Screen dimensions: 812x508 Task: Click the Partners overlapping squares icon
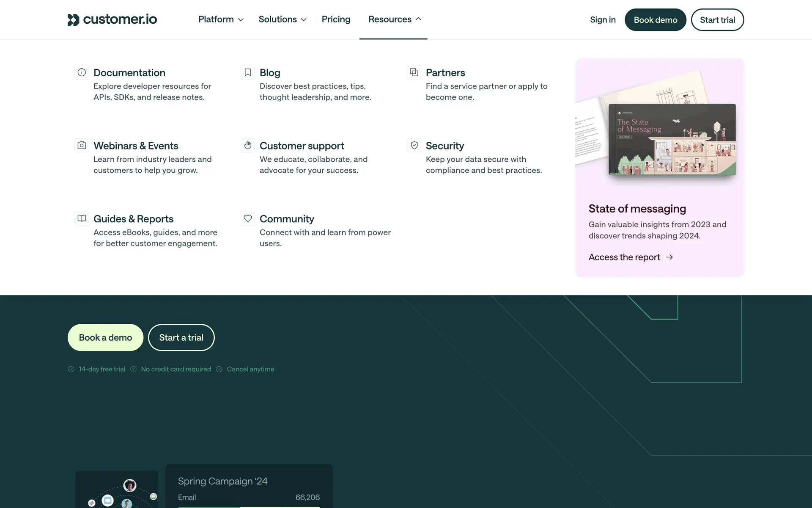[414, 72]
